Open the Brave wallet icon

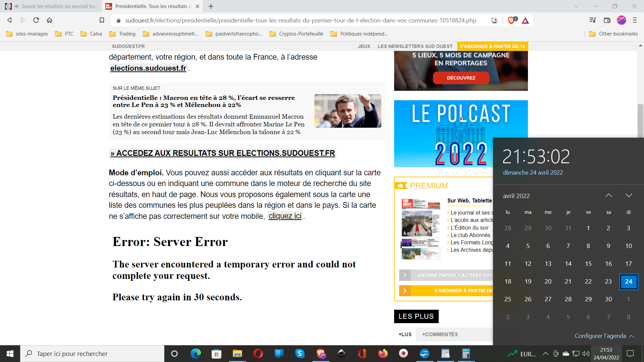tap(607, 20)
